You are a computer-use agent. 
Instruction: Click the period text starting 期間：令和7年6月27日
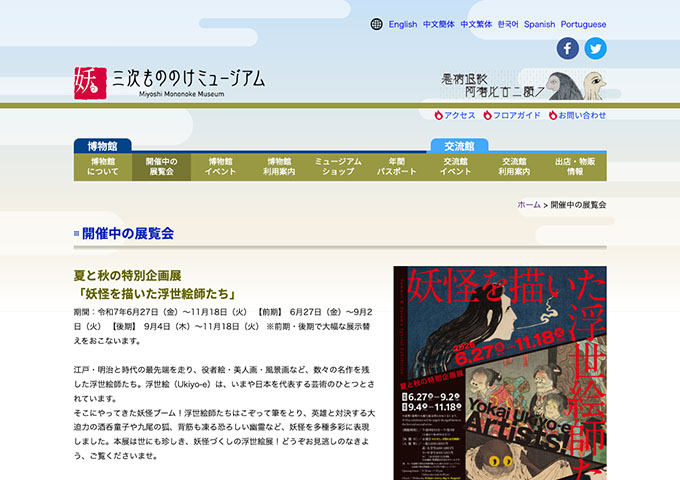(x=223, y=326)
